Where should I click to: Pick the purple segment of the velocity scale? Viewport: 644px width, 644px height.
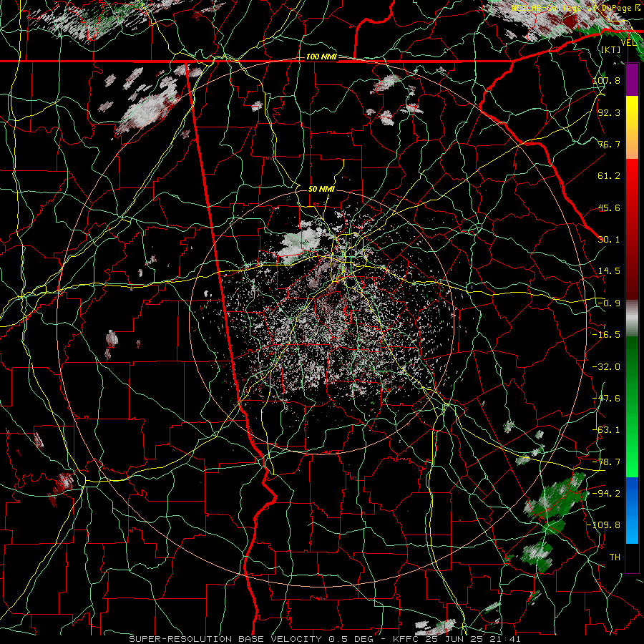pyautogui.click(x=632, y=80)
